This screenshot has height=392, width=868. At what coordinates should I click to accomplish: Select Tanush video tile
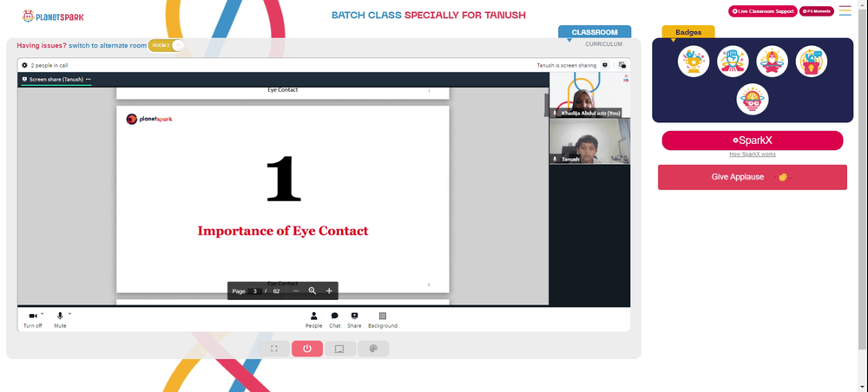pyautogui.click(x=589, y=141)
